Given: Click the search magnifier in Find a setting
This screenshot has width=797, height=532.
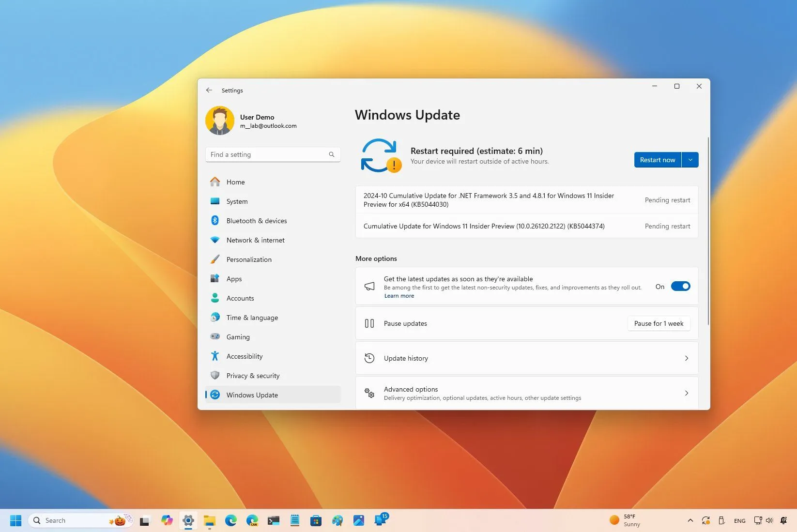Looking at the screenshot, I should point(332,154).
